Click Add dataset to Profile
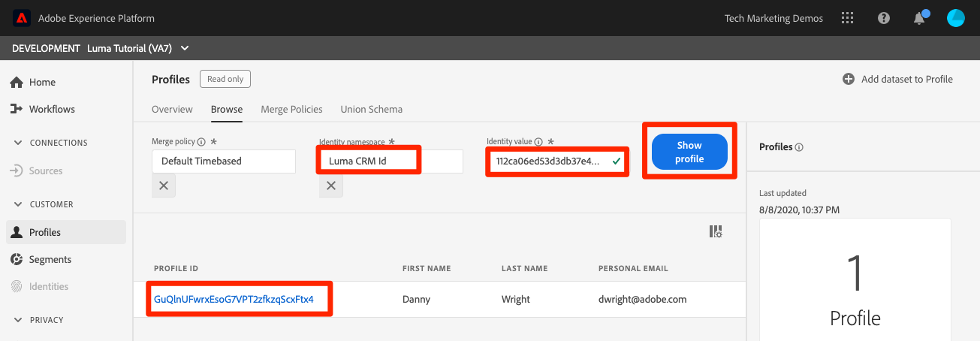 (897, 79)
